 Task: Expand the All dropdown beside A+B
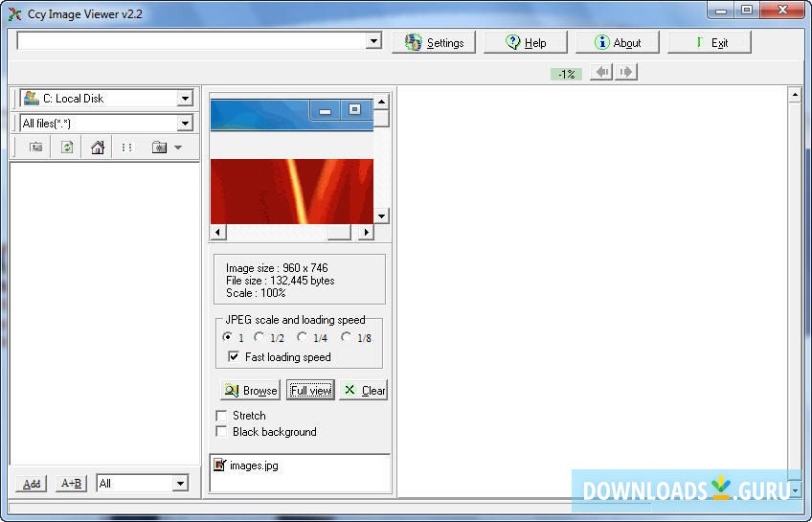180,484
